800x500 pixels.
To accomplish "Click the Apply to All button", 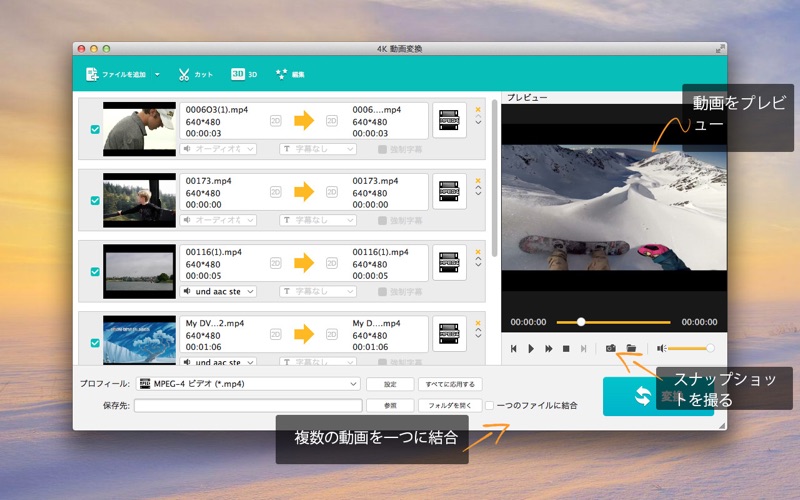I will [450, 384].
